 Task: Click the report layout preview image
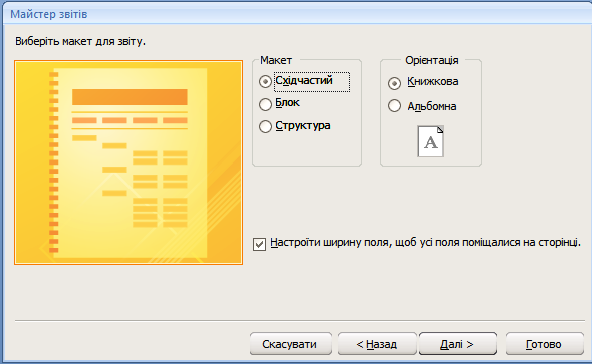tap(128, 162)
